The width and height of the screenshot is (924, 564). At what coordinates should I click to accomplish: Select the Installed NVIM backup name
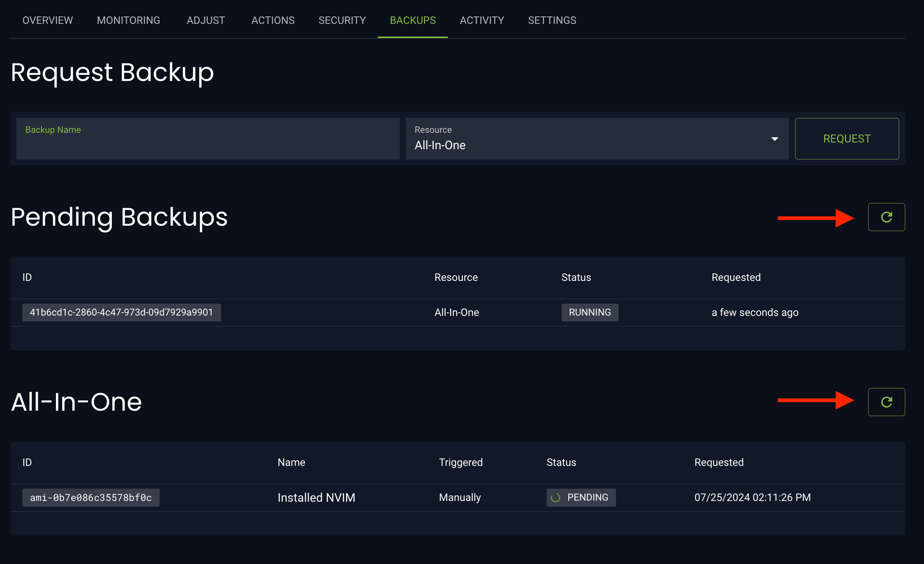point(316,498)
